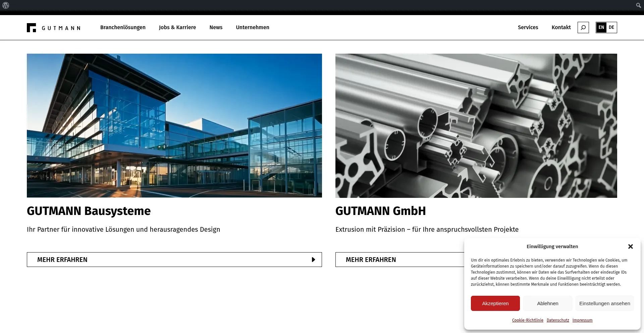Switch language to DE
Image resolution: width=644 pixels, height=333 pixels.
(611, 27)
